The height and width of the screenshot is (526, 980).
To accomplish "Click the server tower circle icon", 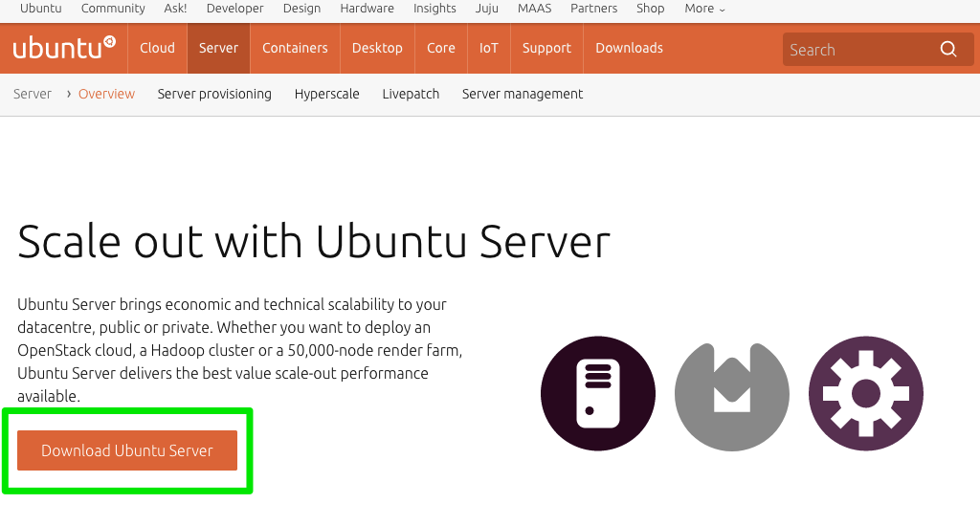I will pos(598,394).
